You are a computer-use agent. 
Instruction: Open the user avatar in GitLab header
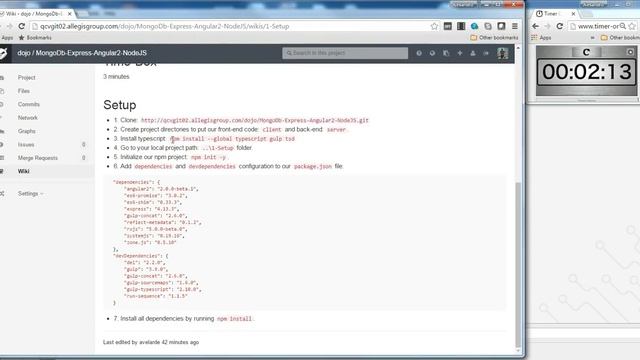pyautogui.click(x=502, y=53)
